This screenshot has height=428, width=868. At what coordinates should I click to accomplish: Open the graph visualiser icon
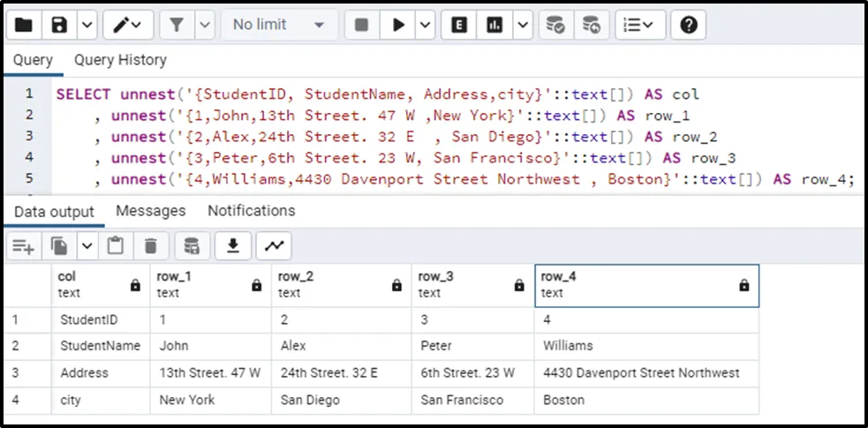click(x=274, y=245)
